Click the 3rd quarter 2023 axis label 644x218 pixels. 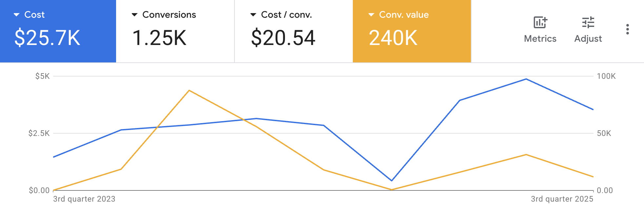[x=84, y=199]
